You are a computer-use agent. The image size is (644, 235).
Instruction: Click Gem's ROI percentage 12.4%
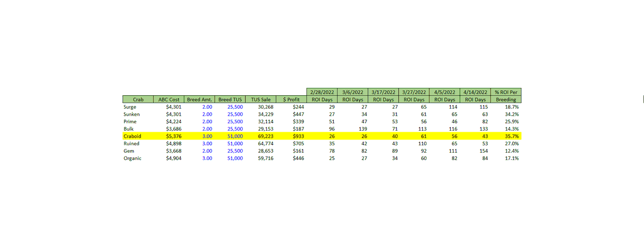pyautogui.click(x=511, y=151)
